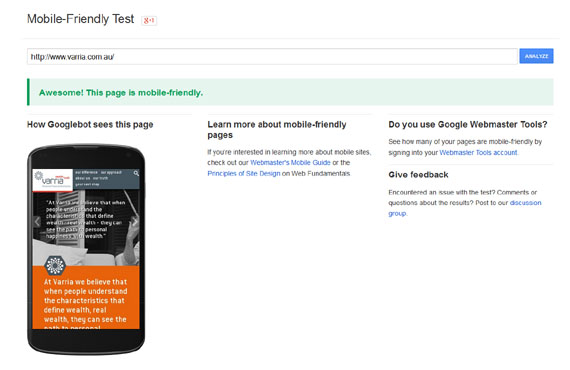
Task: Click the right slider arrow in phone preview
Action: [135, 221]
